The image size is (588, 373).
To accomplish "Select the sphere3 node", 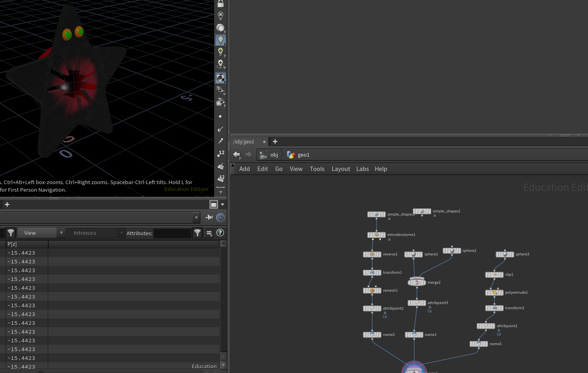I will (x=505, y=254).
